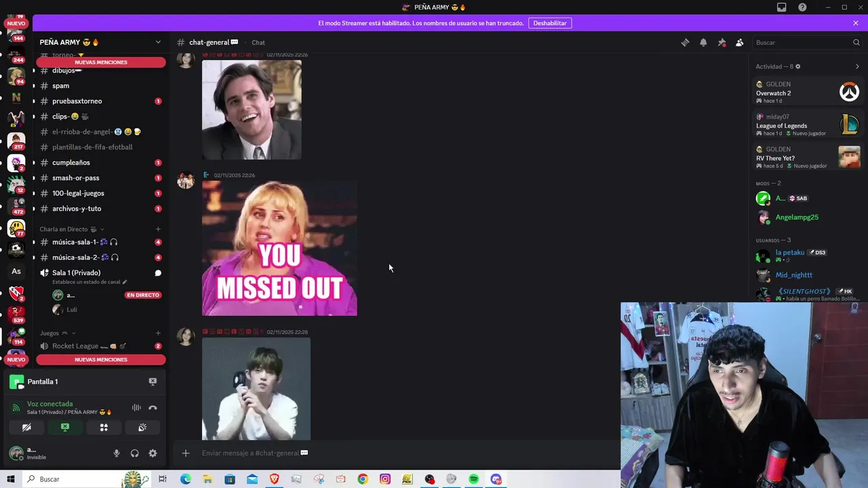The image size is (868, 488).
Task: Click the lower NUEVAS MENCIONES pill
Action: [x=101, y=359]
